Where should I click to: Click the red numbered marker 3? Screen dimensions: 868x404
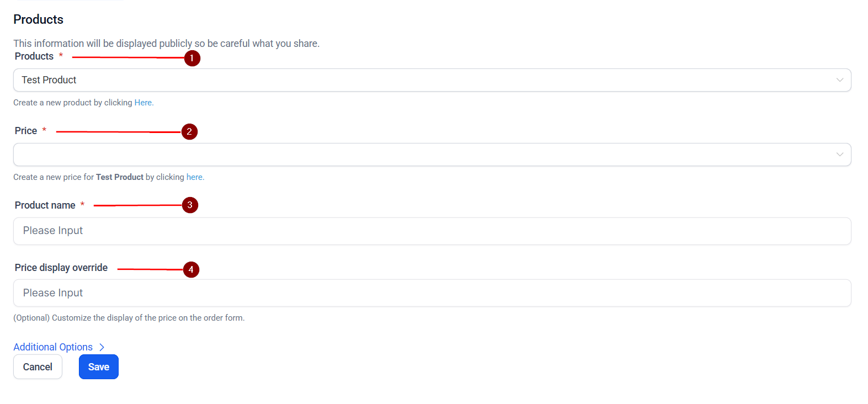[190, 205]
